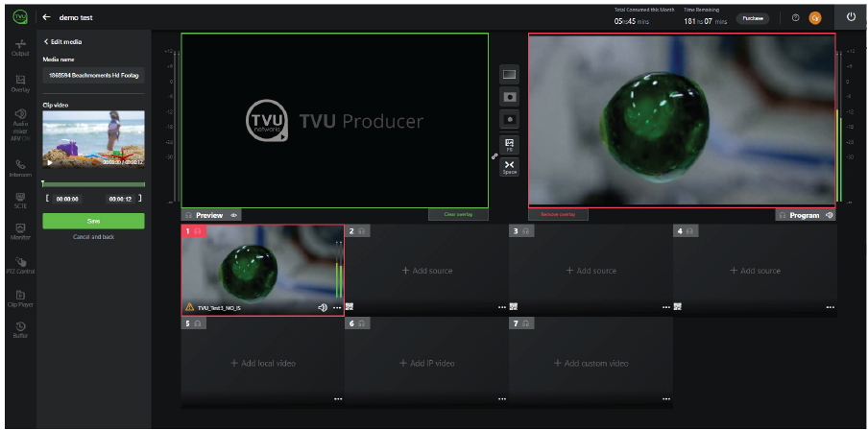
Task: Click QR code icon on source slot 3
Action: [514, 306]
